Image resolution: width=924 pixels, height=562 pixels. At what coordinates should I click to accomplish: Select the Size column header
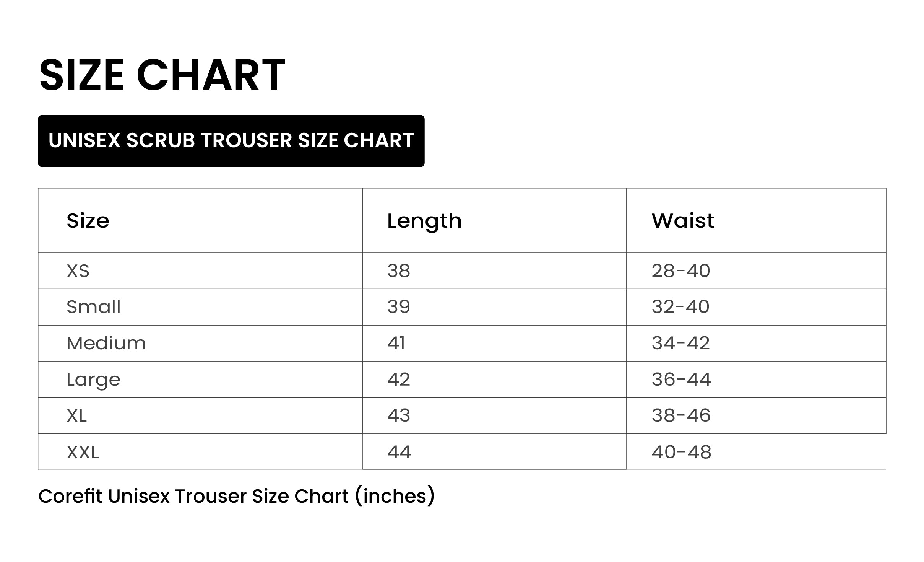tap(88, 221)
